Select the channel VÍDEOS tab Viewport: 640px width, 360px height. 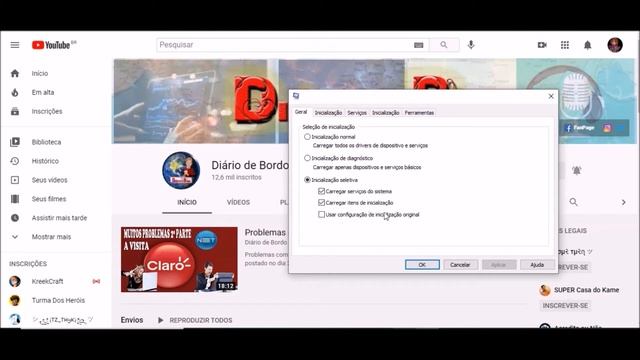pos(238,202)
